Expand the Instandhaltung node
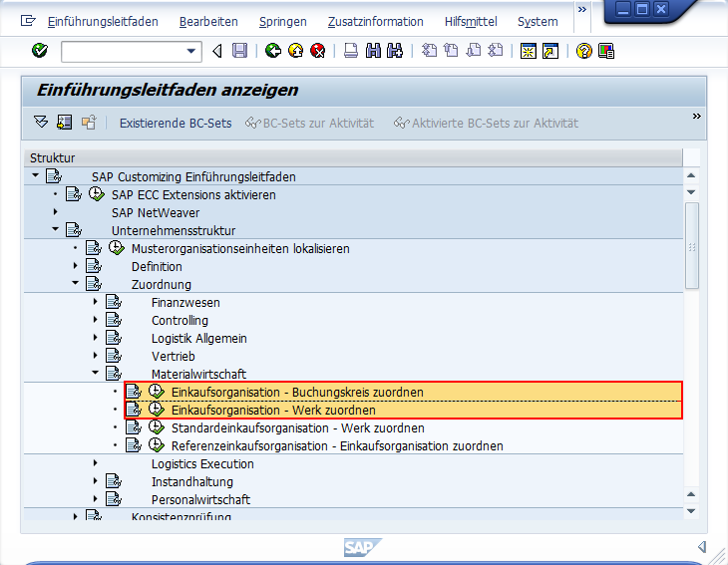 click(95, 481)
